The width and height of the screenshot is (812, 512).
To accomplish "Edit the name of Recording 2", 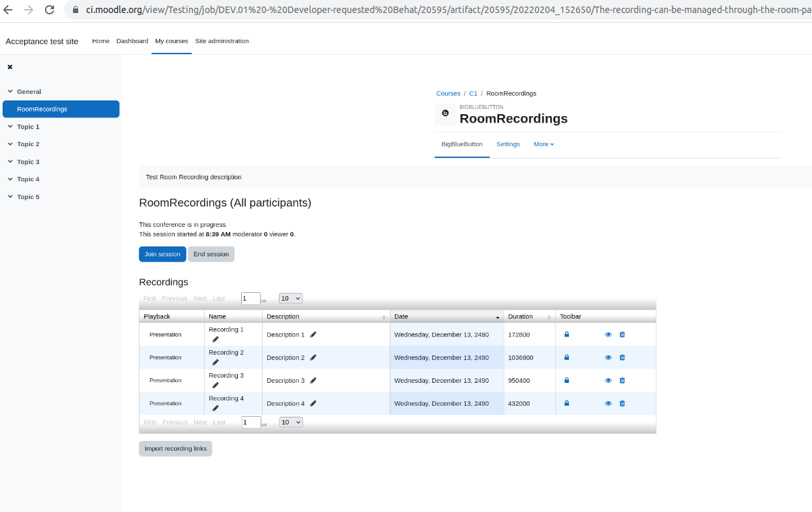I will (216, 362).
